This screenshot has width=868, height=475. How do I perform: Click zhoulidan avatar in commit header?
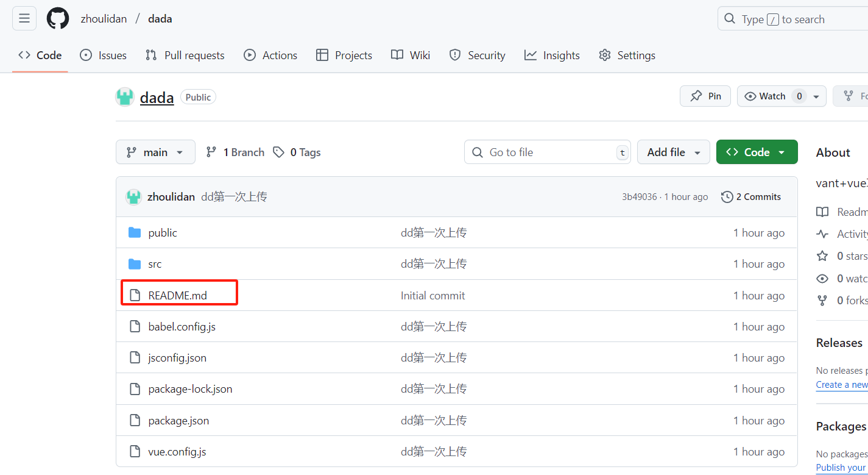pos(133,197)
